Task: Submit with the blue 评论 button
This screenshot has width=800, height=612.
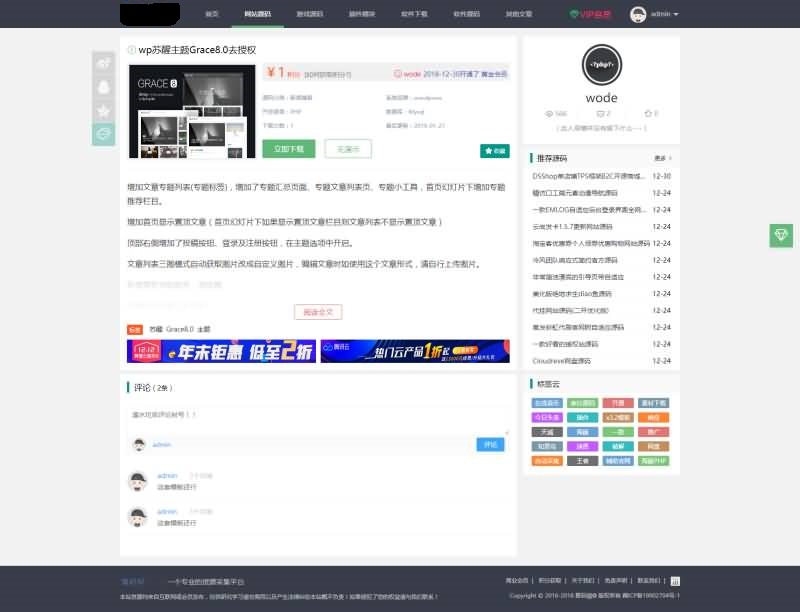Action: pos(490,445)
